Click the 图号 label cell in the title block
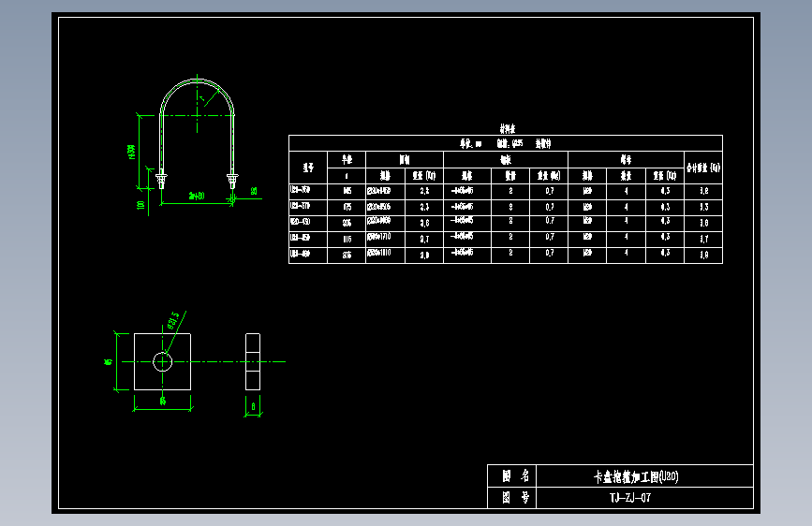Screen dimensions: 812x526 [512, 498]
